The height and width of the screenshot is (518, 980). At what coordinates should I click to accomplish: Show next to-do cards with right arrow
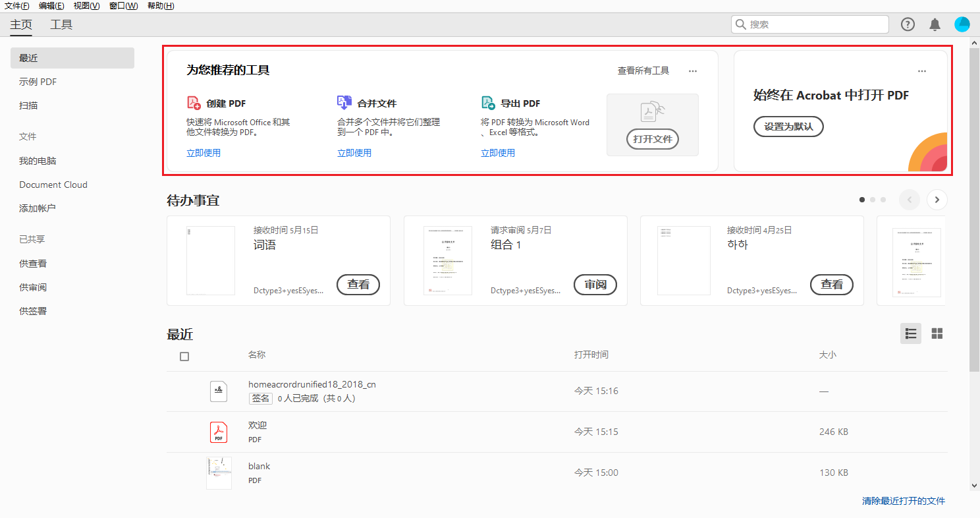937,199
